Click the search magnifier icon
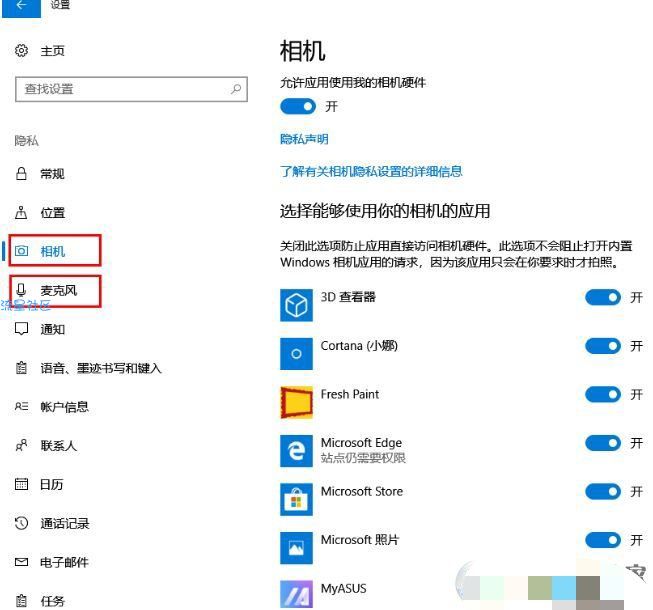Viewport: 653px width, 610px height. tap(236, 89)
